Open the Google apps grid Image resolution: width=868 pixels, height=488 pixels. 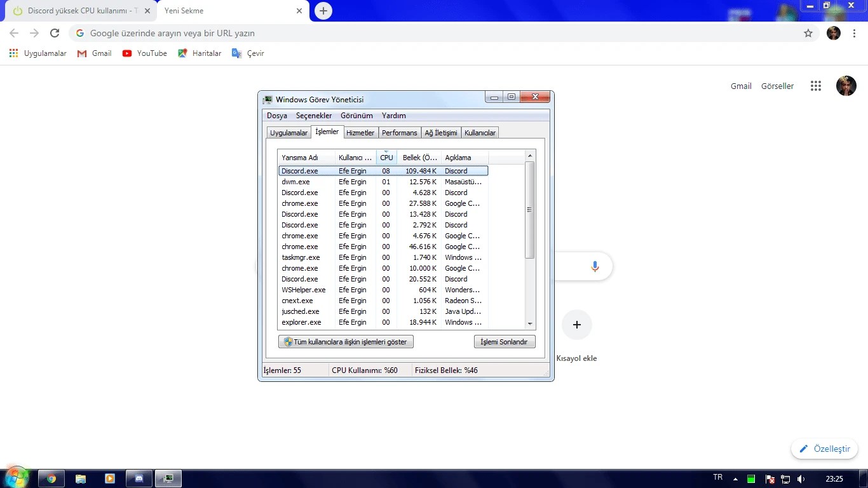click(816, 86)
